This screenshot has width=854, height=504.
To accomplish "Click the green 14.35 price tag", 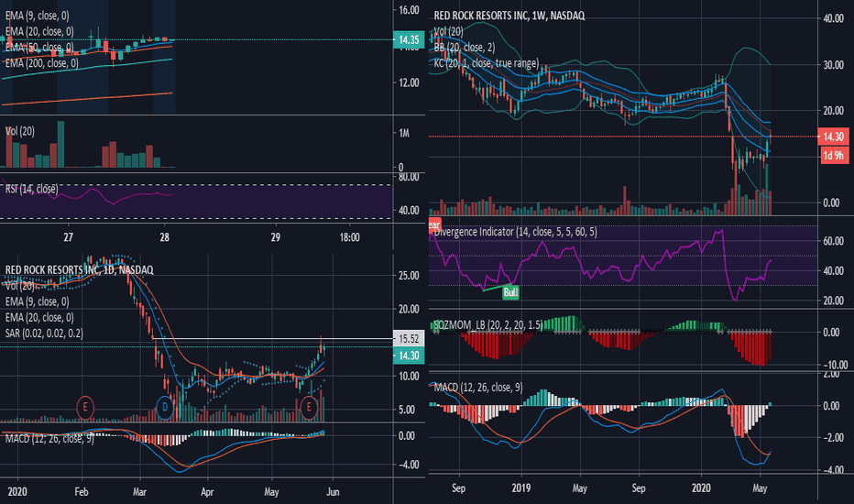I will click(x=409, y=39).
